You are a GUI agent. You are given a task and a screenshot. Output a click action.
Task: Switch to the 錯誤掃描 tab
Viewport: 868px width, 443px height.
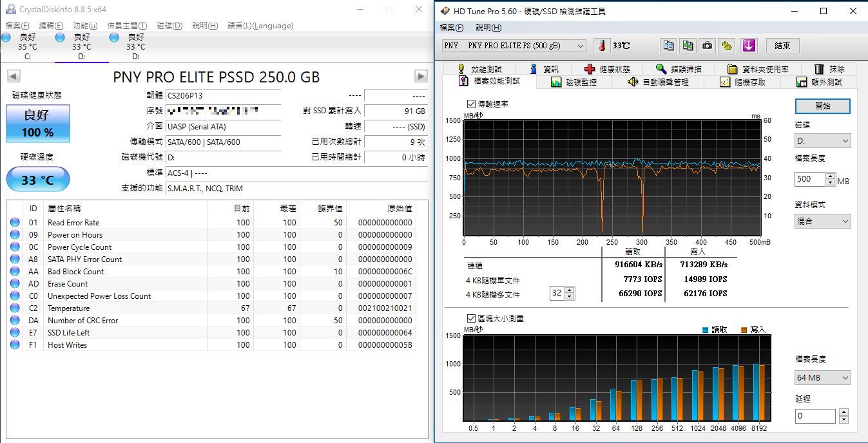pyautogui.click(x=679, y=69)
